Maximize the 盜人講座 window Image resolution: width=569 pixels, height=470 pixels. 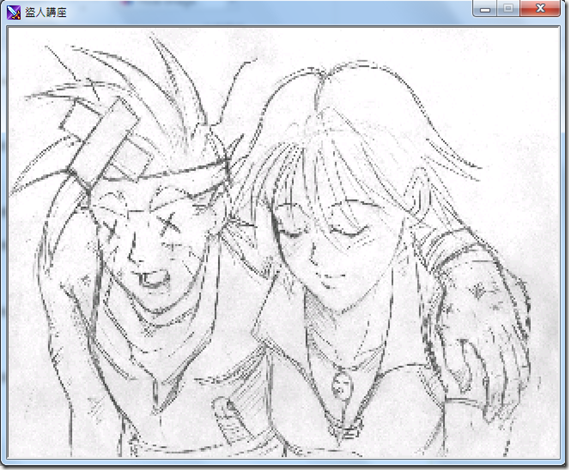pos(508,8)
